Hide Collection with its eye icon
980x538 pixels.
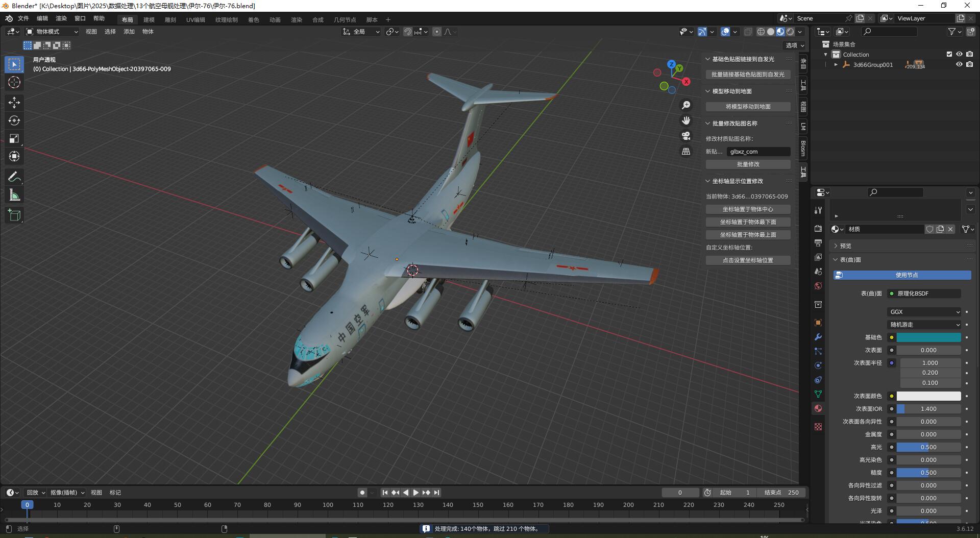959,54
